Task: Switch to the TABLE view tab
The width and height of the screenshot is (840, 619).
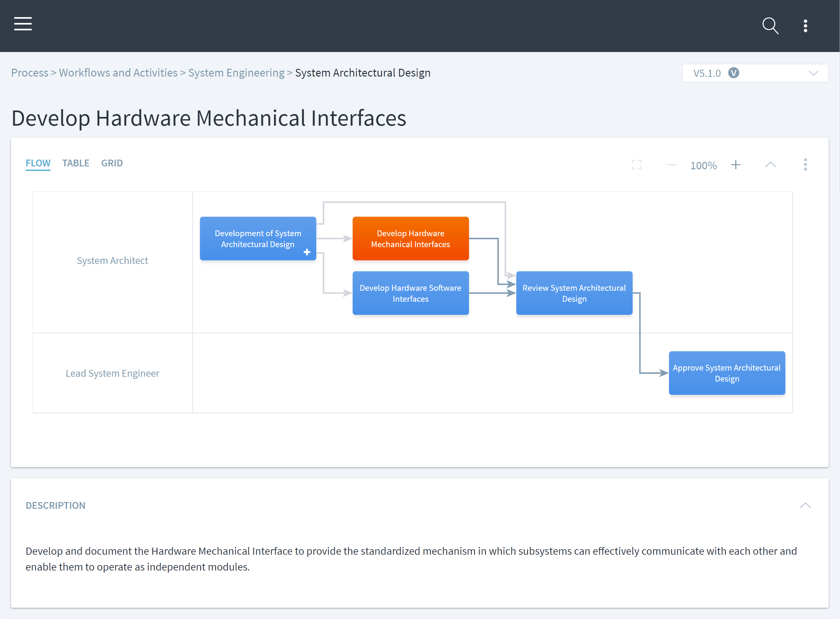Action: [x=75, y=163]
